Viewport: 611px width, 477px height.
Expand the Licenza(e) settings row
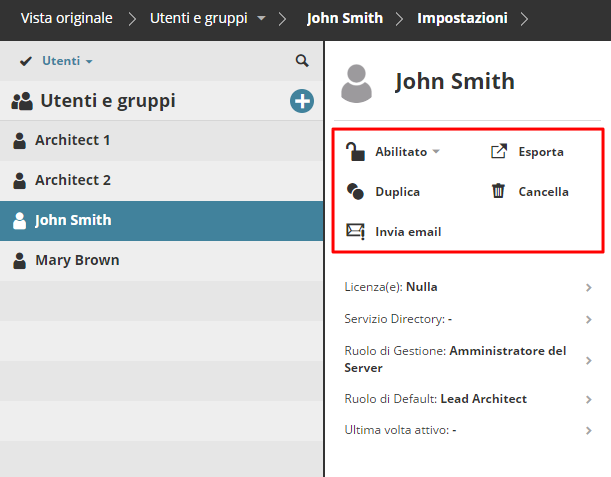(x=589, y=287)
